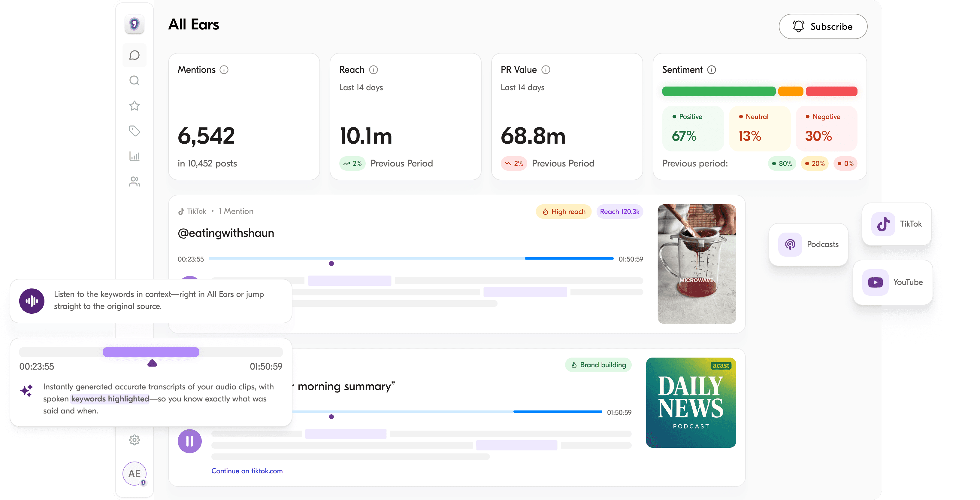Open the users icon in sidebar
The height and width of the screenshot is (500, 980).
[134, 182]
